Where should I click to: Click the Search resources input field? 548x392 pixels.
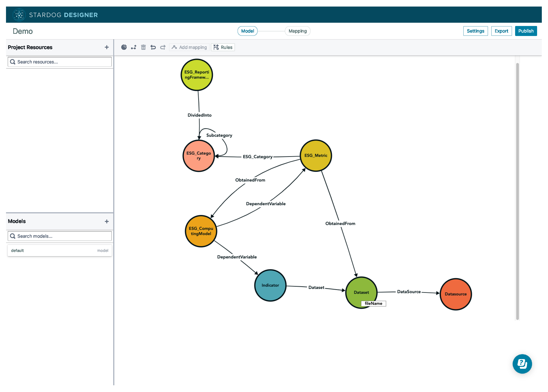[x=60, y=62]
